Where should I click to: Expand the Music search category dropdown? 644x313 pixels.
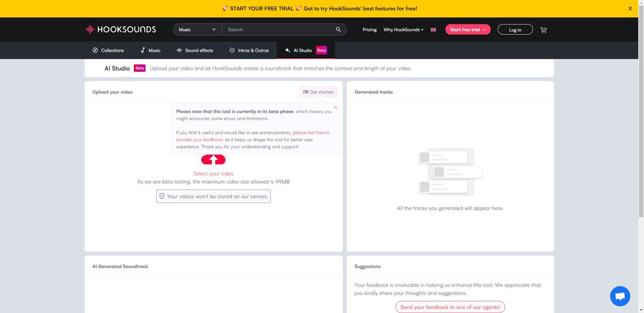pyautogui.click(x=197, y=29)
